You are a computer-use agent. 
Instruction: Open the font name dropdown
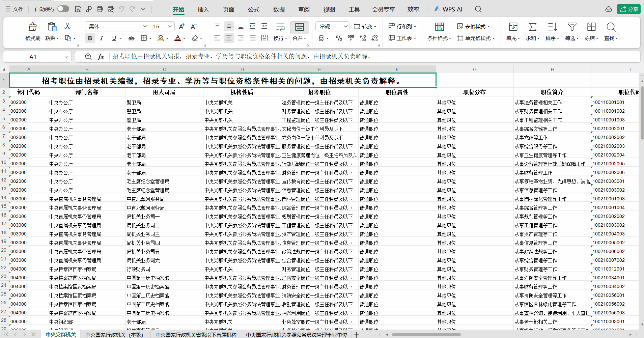pyautogui.click(x=145, y=26)
